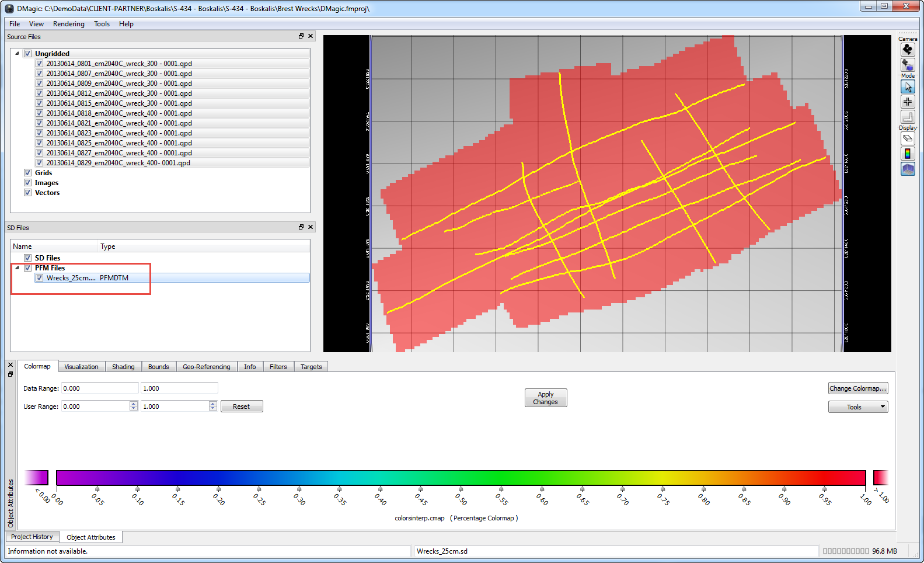Screen dimensions: 924x563
Task: Click the rainbow colormap display icon
Action: [908, 154]
